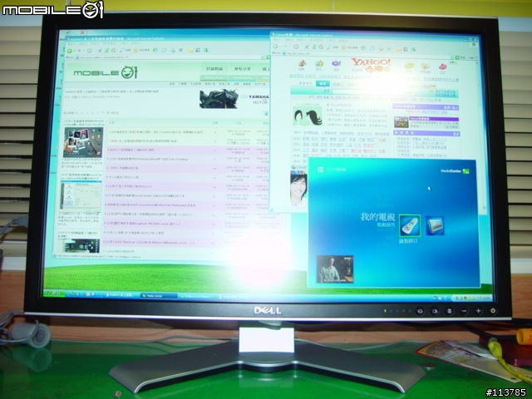The image size is (532, 399).
Task: Click the Yamaha motorcycle banner ad
Action: click(x=234, y=99)
